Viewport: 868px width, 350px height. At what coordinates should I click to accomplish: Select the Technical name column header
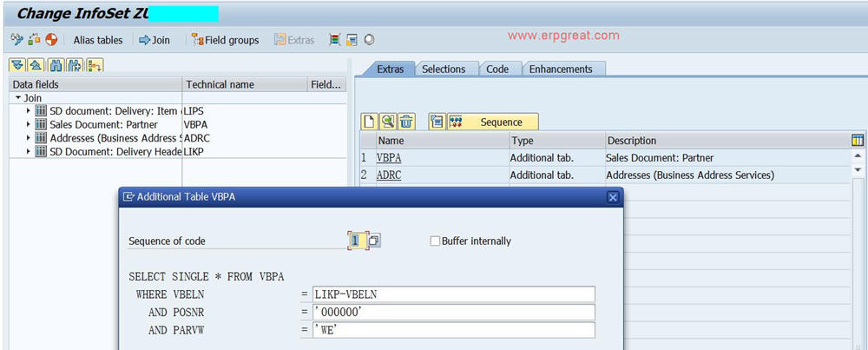tap(245, 84)
